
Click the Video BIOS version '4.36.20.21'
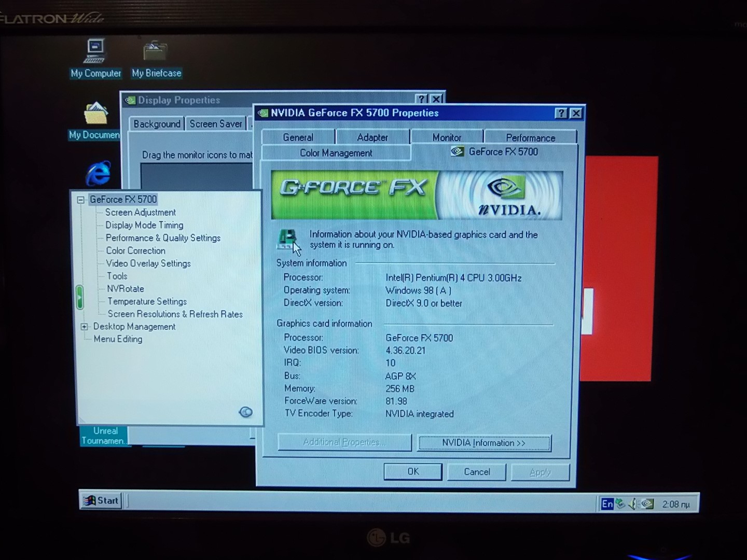(x=405, y=351)
